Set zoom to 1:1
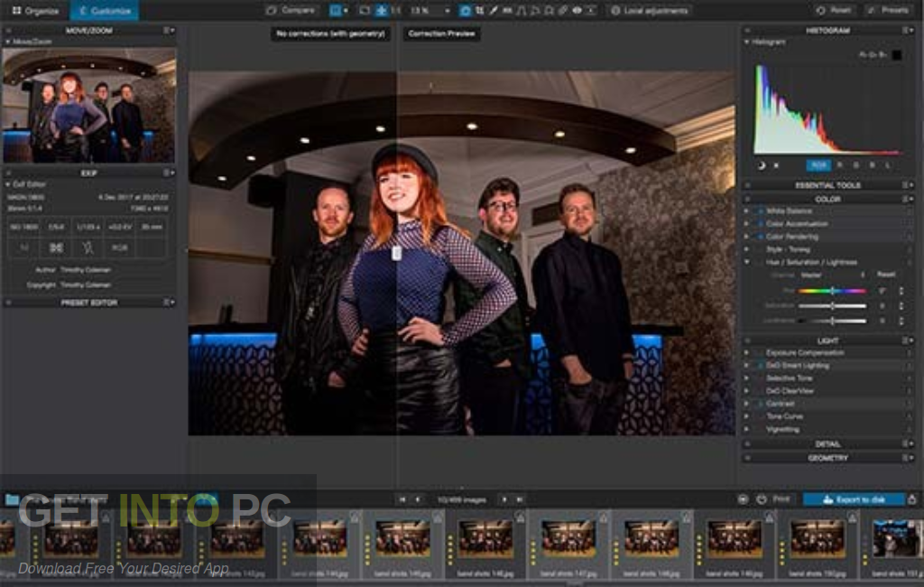 [x=395, y=11]
